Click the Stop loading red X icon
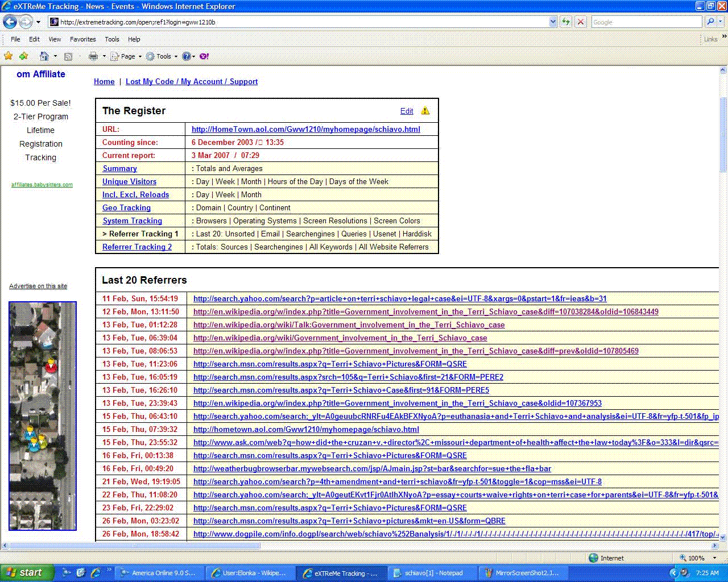 pyautogui.click(x=581, y=22)
